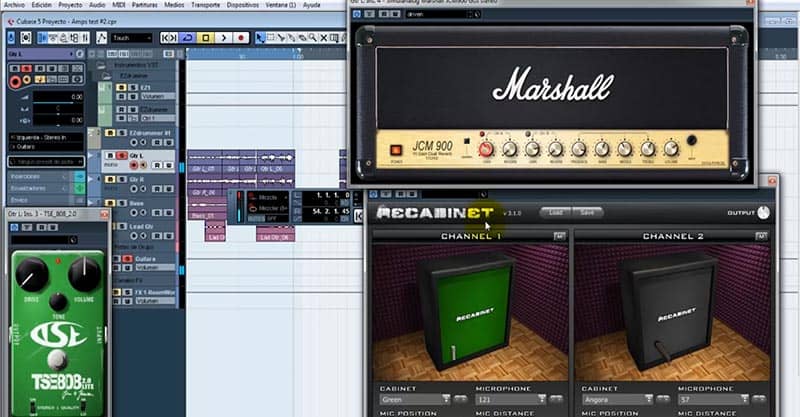This screenshot has width=800, height=417.
Task: Click the Load button in Recabinet
Action: (x=556, y=212)
